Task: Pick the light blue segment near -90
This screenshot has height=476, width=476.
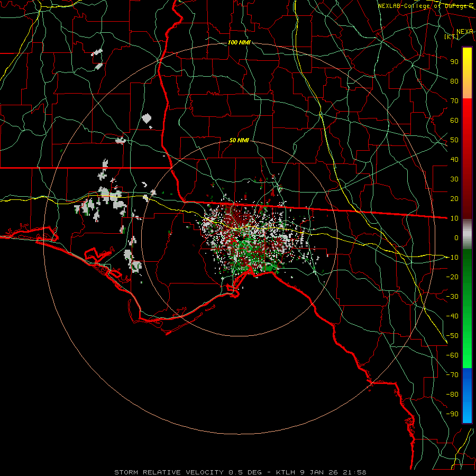Action: pos(467,411)
